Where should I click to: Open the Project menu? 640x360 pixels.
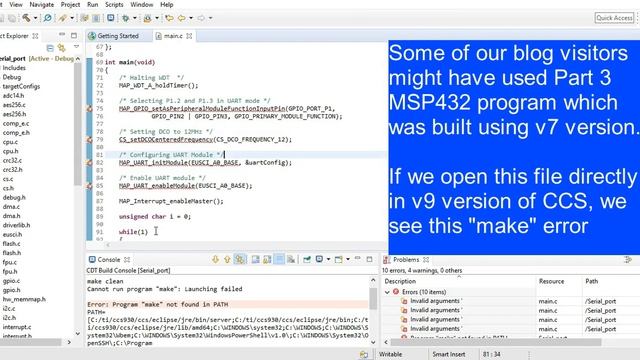70,4
